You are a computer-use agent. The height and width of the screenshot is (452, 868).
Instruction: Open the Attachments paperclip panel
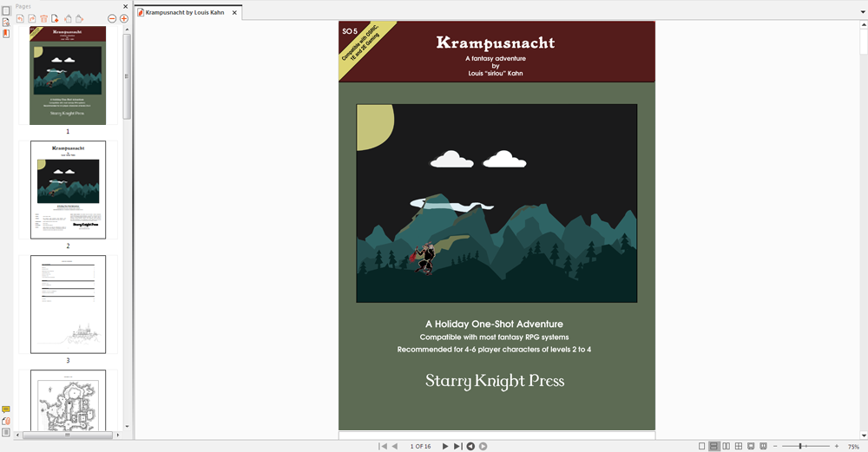[x=6, y=421]
